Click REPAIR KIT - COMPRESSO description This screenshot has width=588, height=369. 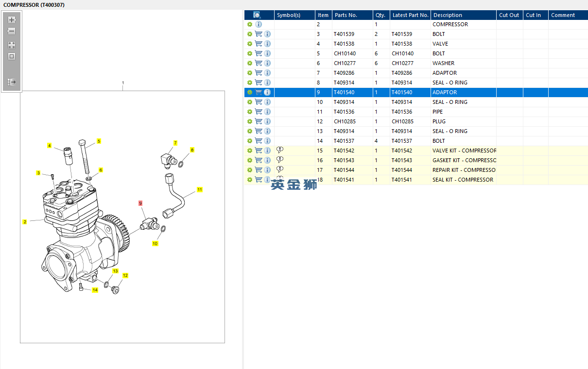click(x=464, y=170)
